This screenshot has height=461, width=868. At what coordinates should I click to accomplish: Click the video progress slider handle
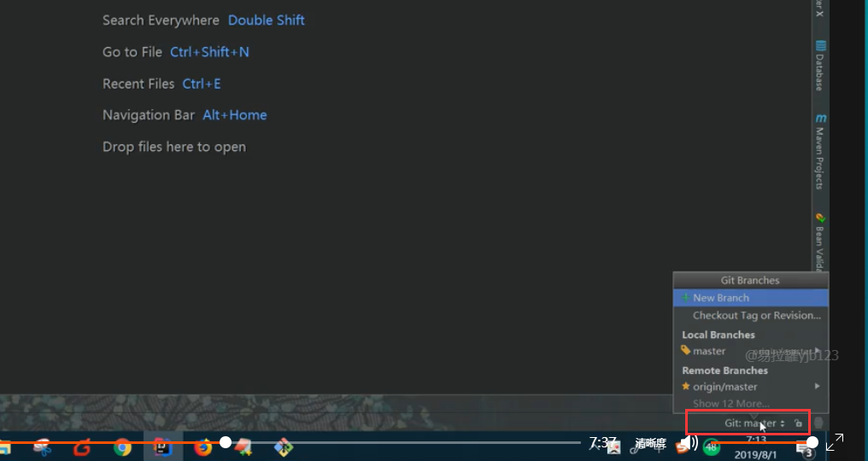coord(226,442)
